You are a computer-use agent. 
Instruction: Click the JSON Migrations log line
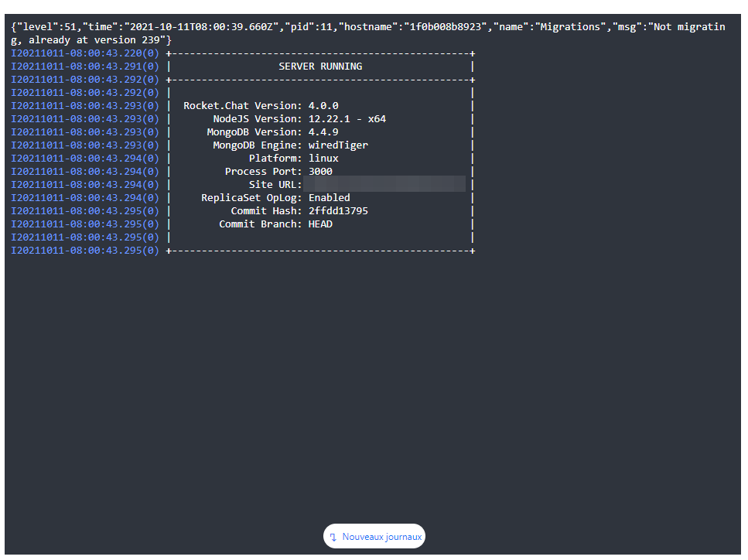click(x=367, y=33)
